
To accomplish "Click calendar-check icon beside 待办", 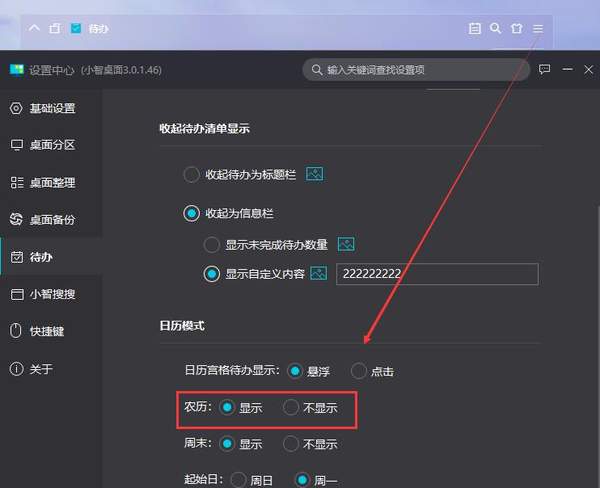I will (x=16, y=257).
